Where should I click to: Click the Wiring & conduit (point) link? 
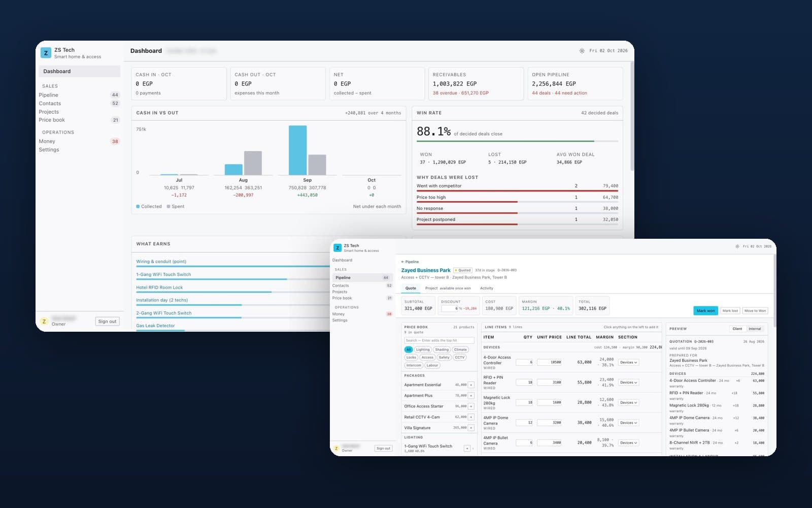click(161, 262)
